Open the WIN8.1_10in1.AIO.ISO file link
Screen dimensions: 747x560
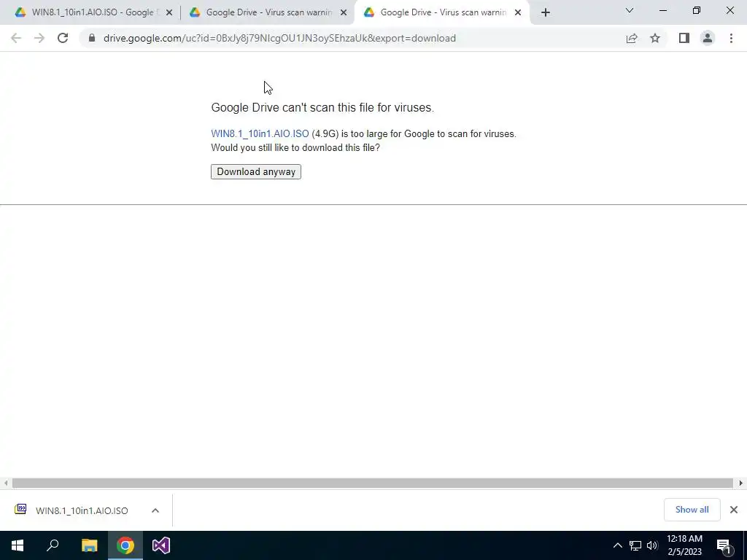[260, 134]
